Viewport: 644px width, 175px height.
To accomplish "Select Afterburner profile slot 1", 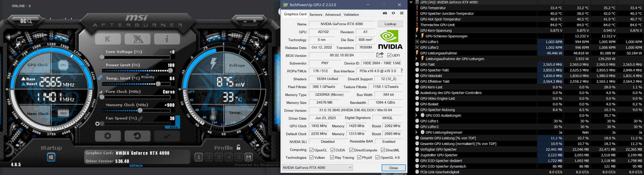I will [x=199, y=157].
